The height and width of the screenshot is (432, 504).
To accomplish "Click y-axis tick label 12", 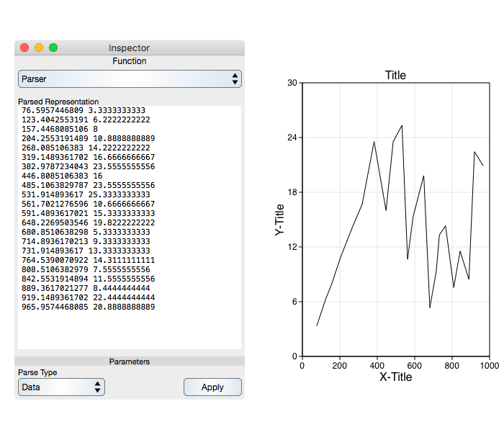I will pyautogui.click(x=292, y=247).
